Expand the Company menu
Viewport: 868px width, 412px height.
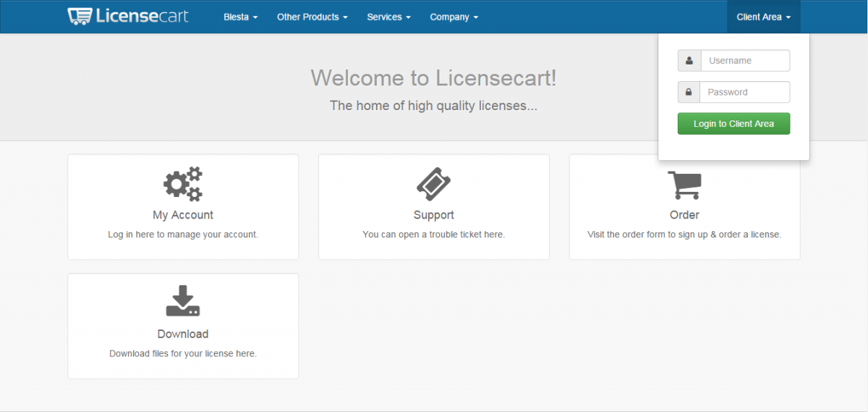[454, 17]
